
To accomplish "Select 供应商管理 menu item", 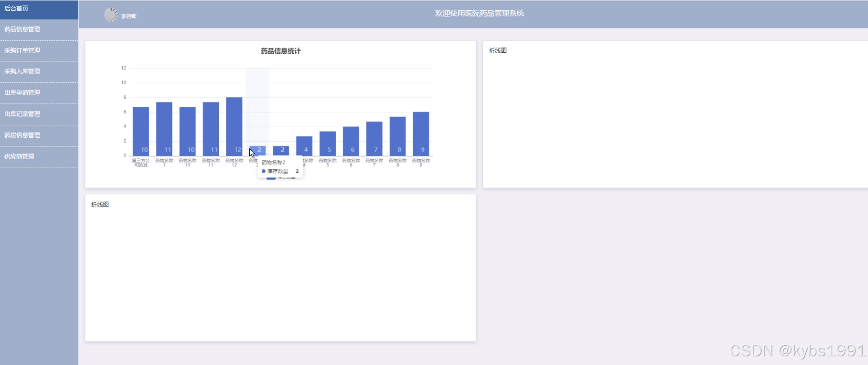I will click(x=39, y=157).
